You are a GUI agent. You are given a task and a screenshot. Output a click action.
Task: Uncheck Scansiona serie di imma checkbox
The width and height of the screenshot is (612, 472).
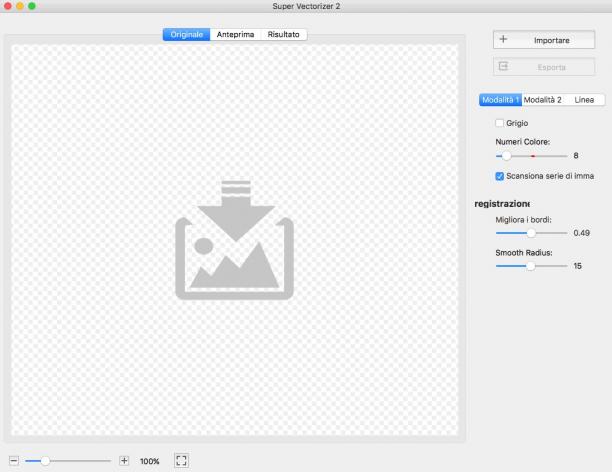500,176
